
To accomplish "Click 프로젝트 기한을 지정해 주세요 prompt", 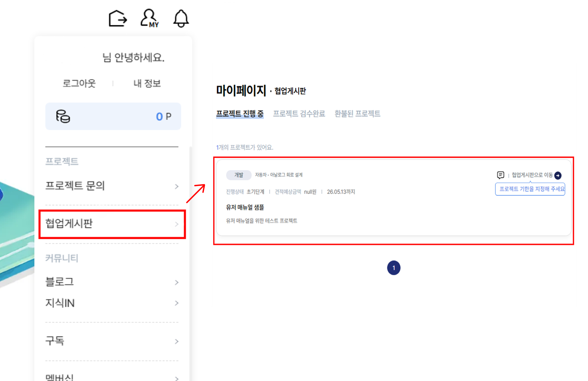I will [x=530, y=189].
